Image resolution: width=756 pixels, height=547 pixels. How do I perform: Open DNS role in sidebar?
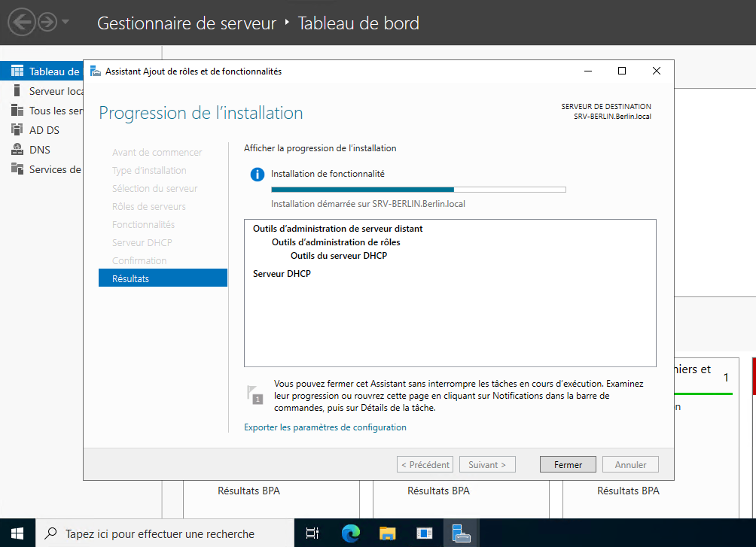tap(39, 150)
